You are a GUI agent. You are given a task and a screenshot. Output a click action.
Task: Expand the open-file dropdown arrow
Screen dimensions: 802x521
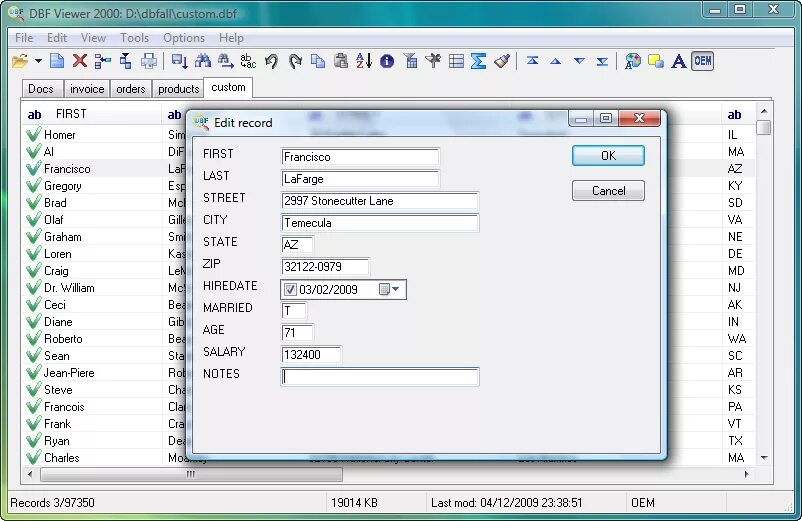(x=38, y=61)
